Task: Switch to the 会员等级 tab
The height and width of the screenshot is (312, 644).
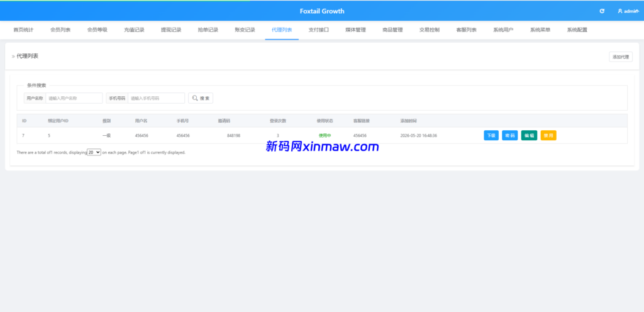Action: point(97,30)
